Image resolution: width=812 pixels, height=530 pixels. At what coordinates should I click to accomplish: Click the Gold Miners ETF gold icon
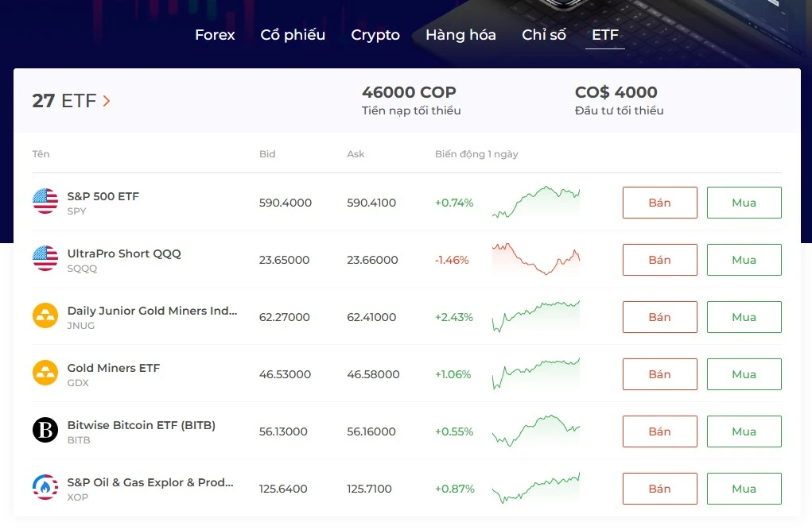coord(45,373)
